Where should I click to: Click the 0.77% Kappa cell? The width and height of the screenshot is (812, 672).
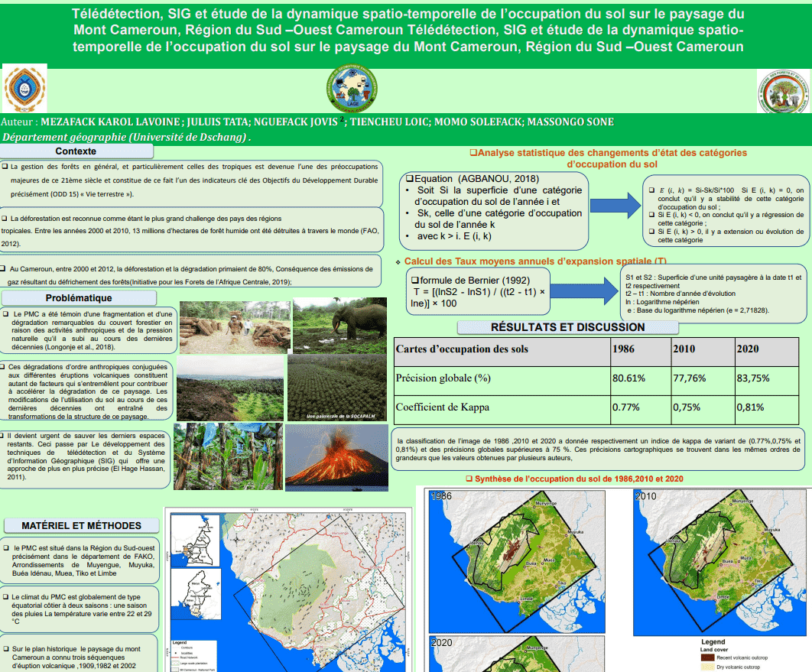click(x=641, y=410)
